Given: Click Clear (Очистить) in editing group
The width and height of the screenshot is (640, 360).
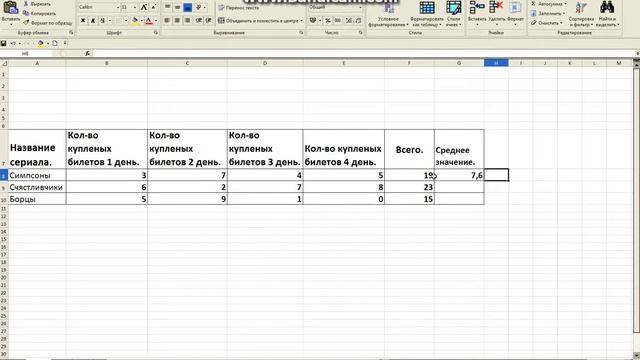Looking at the screenshot, I should point(547,23).
